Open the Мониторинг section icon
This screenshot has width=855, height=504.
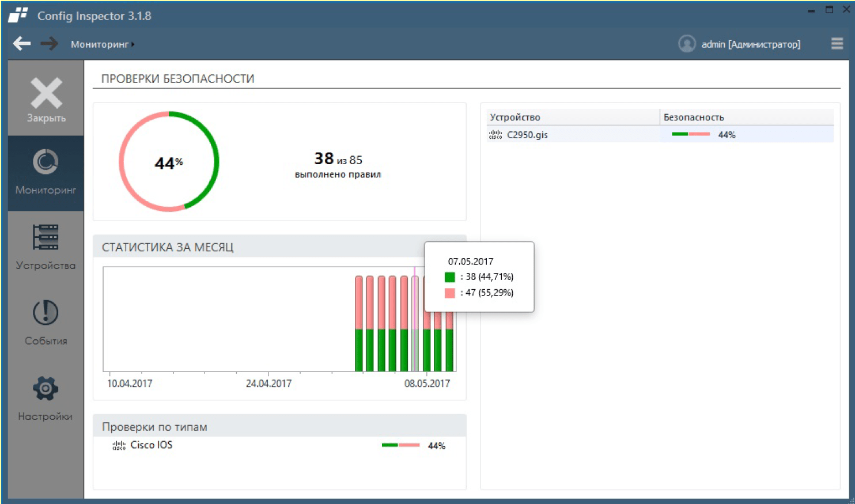pos(46,162)
